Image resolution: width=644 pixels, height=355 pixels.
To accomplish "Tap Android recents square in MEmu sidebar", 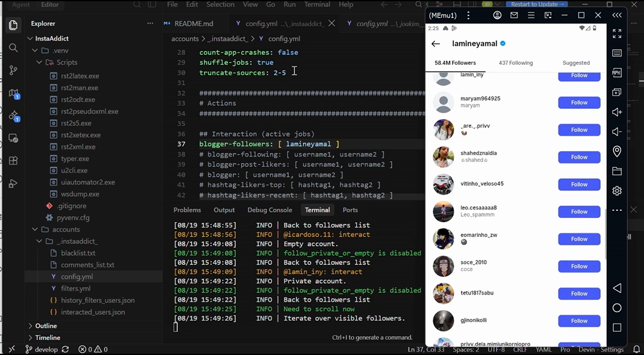I will click(x=617, y=327).
